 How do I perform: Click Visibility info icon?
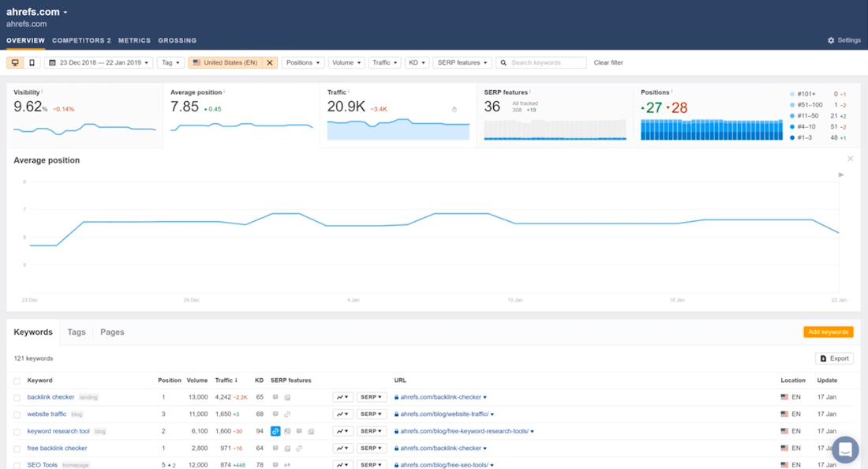pos(42,92)
